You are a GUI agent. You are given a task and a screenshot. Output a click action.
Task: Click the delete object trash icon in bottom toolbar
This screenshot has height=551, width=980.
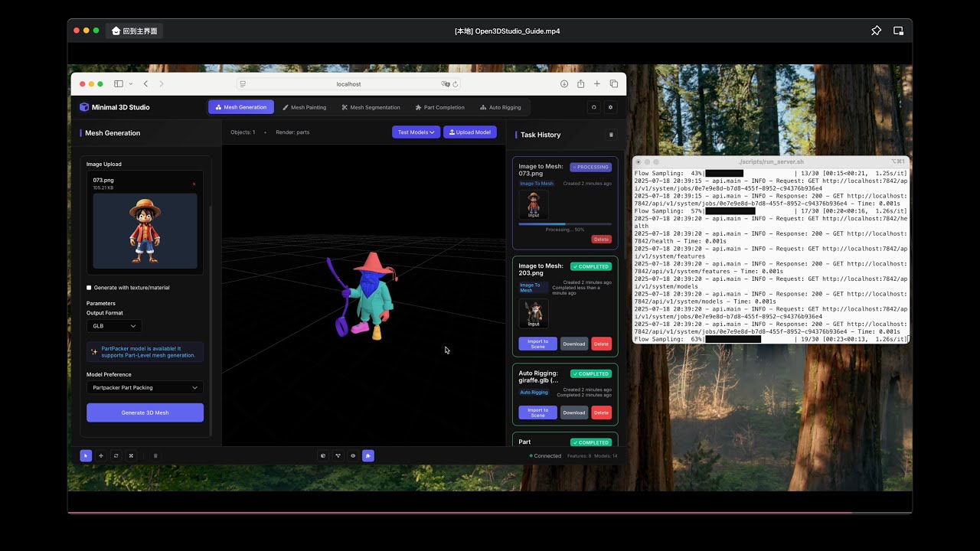(155, 455)
